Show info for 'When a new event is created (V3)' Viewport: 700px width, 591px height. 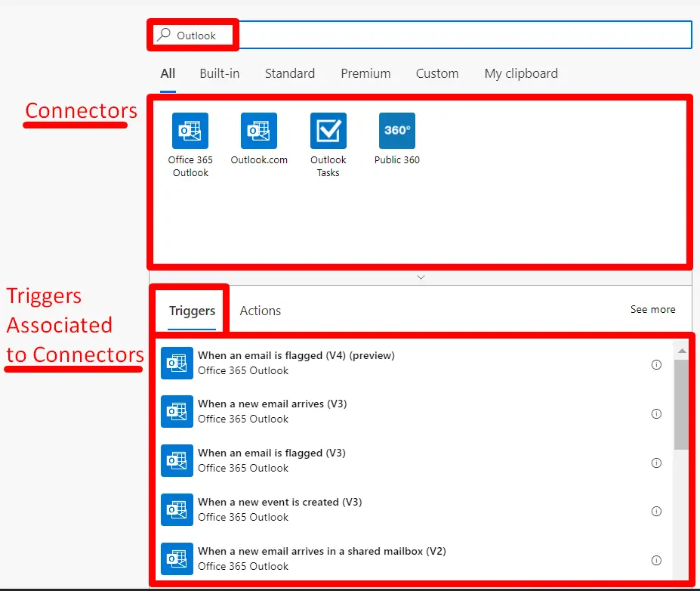(x=656, y=511)
